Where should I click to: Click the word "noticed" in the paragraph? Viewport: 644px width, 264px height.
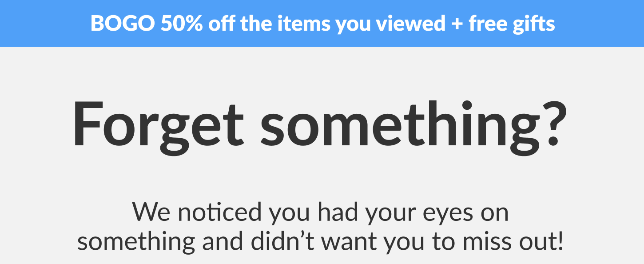click(x=220, y=212)
